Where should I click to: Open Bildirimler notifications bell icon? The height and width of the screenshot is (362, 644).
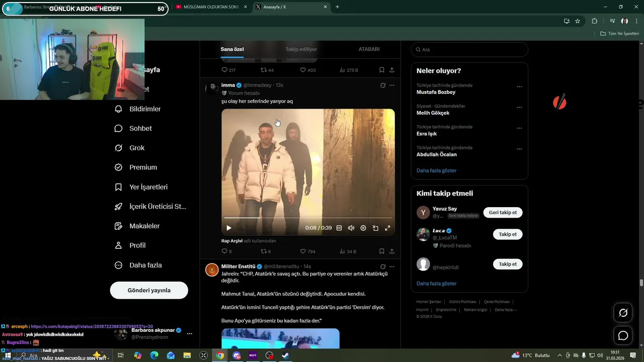118,109
